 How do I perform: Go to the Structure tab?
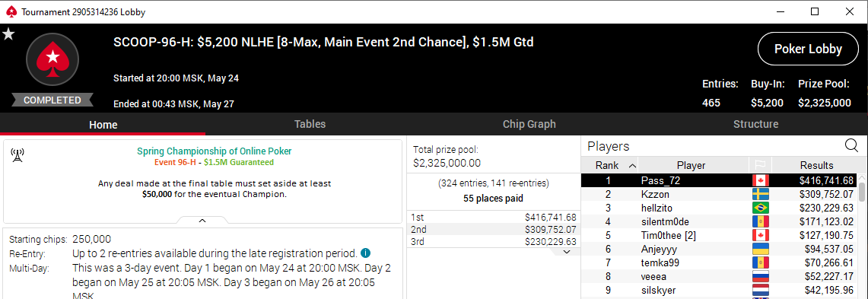tap(755, 124)
